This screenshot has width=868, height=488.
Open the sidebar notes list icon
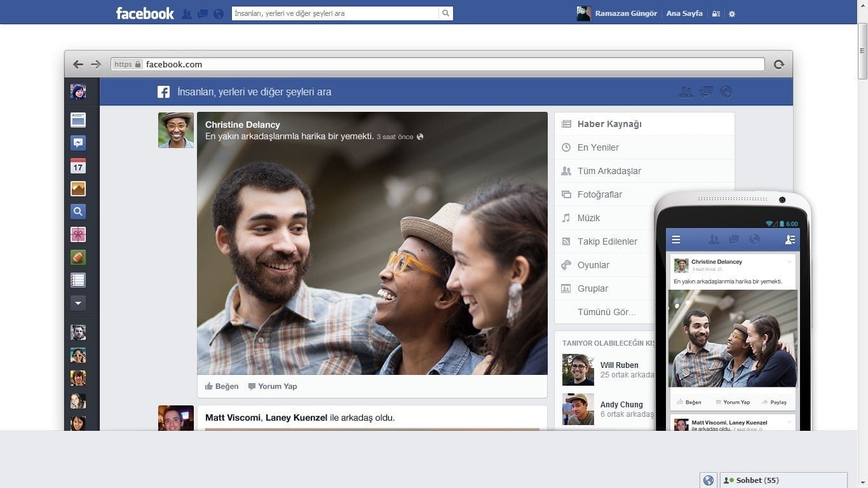[x=78, y=280]
